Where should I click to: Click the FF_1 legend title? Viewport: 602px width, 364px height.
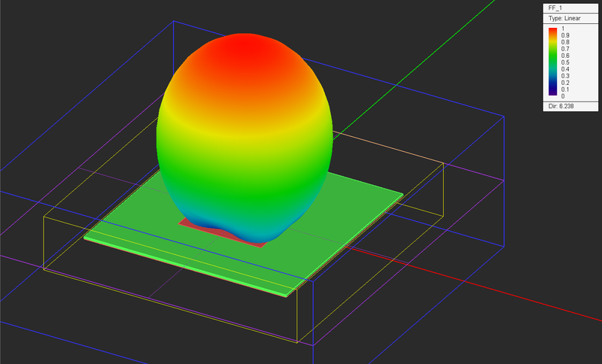tap(555, 8)
